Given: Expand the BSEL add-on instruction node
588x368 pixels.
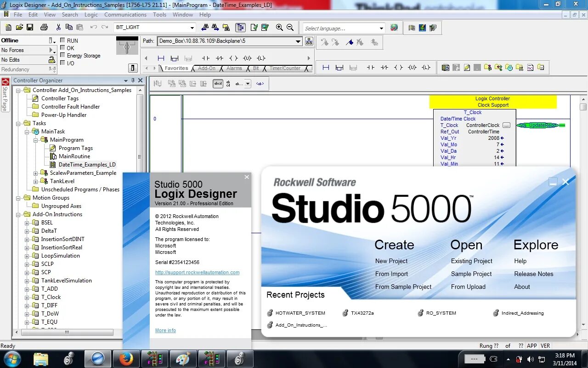Looking at the screenshot, I should click(x=27, y=223).
